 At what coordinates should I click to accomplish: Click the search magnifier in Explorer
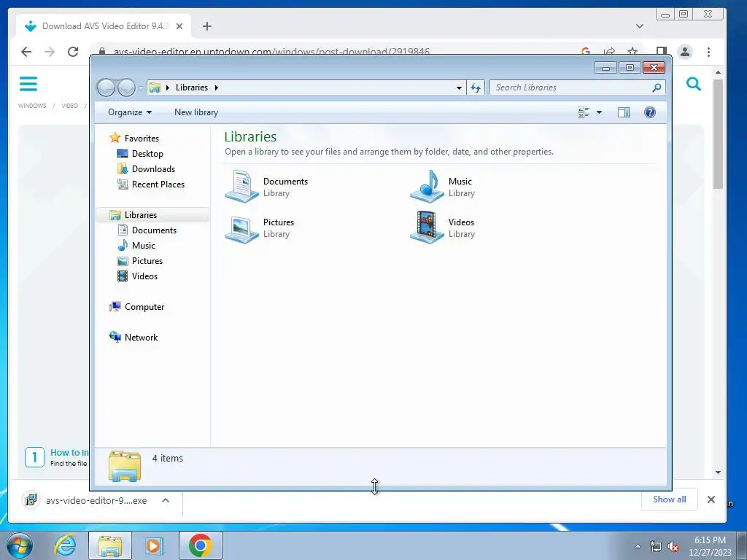tap(657, 87)
